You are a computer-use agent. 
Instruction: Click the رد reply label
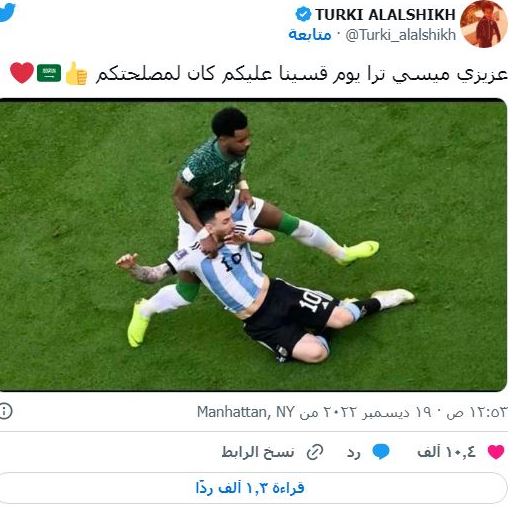tap(354, 453)
